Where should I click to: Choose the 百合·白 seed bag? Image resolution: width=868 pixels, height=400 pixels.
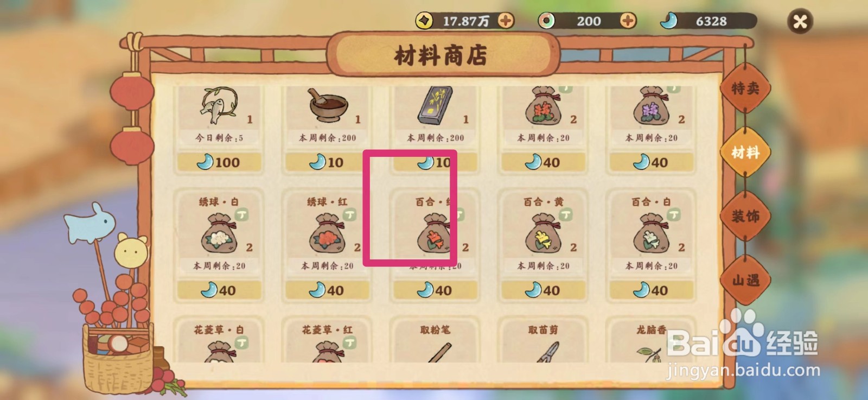pyautogui.click(x=652, y=233)
